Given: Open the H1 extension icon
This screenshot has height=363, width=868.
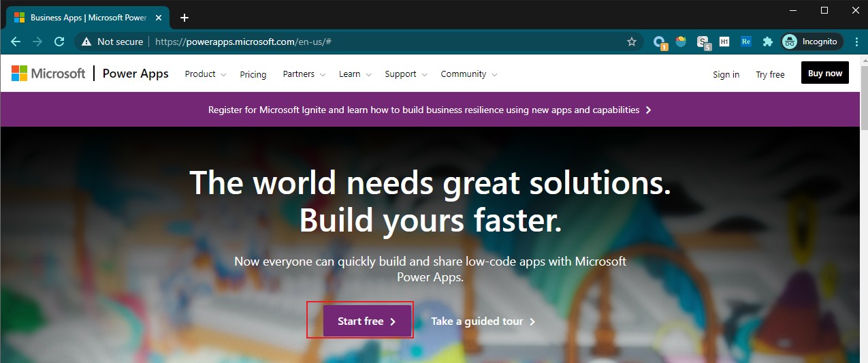Looking at the screenshot, I should 724,42.
